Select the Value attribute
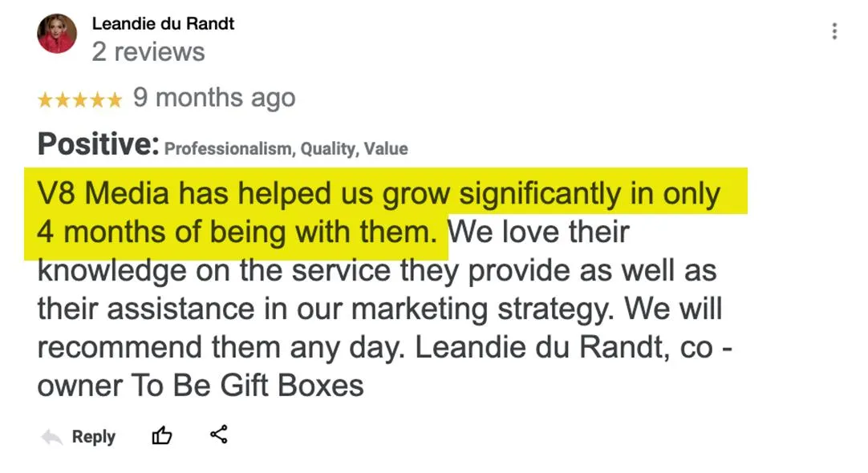Image resolution: width=868 pixels, height=473 pixels. point(386,149)
